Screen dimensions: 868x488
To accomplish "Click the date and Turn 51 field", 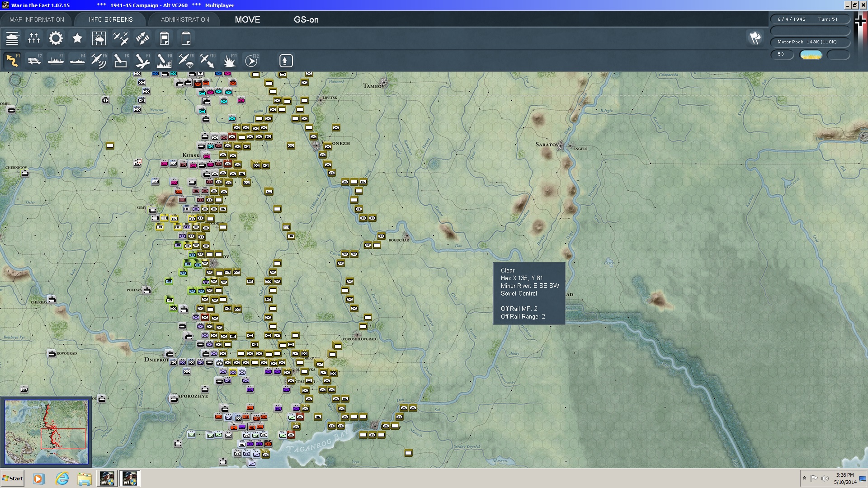I will pyautogui.click(x=810, y=19).
